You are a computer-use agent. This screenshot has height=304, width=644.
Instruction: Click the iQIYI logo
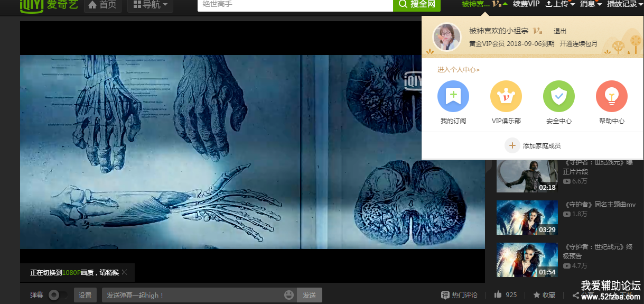[49, 5]
